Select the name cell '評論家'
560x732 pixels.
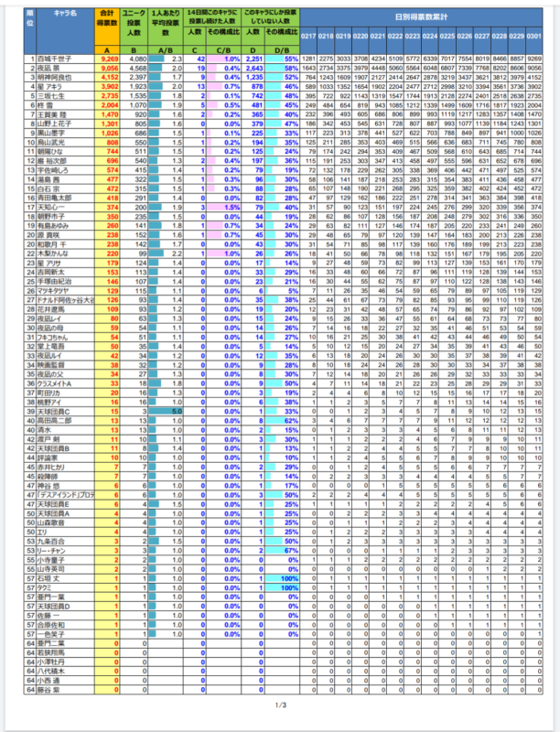pos(65,457)
